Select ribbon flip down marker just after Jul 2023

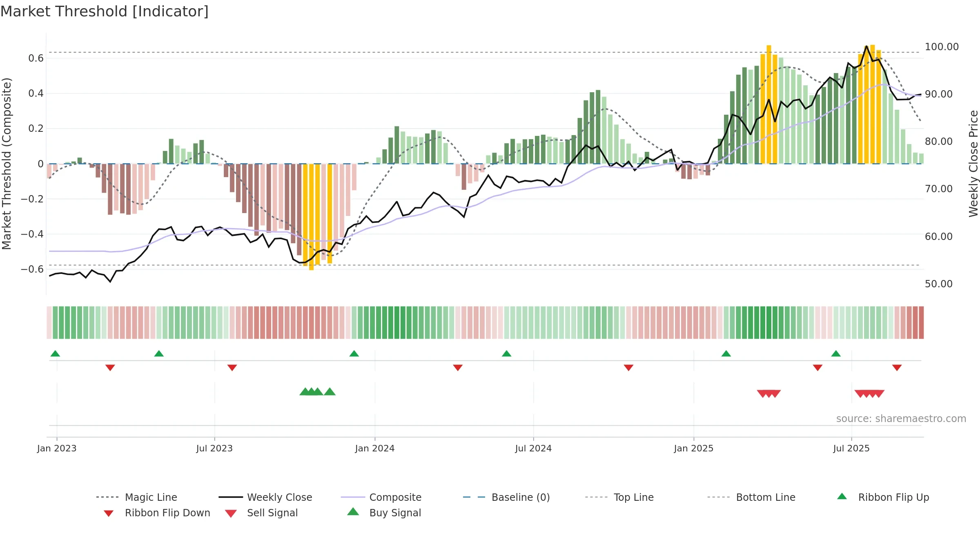[232, 368]
